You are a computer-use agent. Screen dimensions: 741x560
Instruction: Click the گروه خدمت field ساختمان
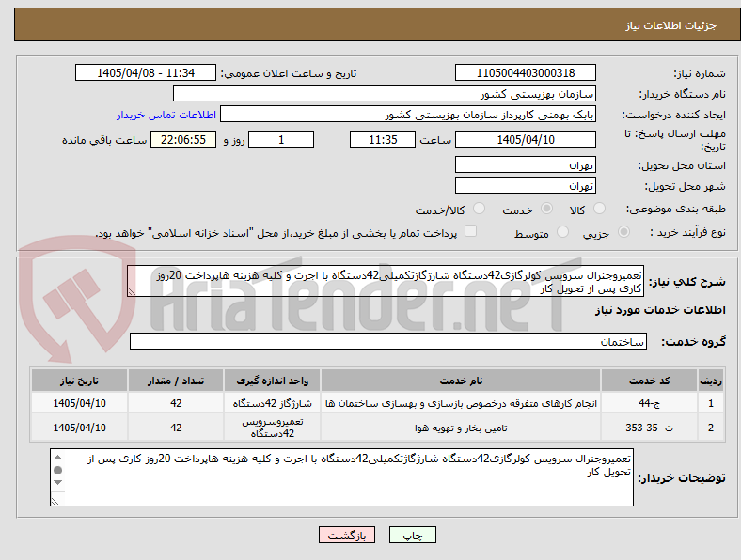click(x=388, y=341)
